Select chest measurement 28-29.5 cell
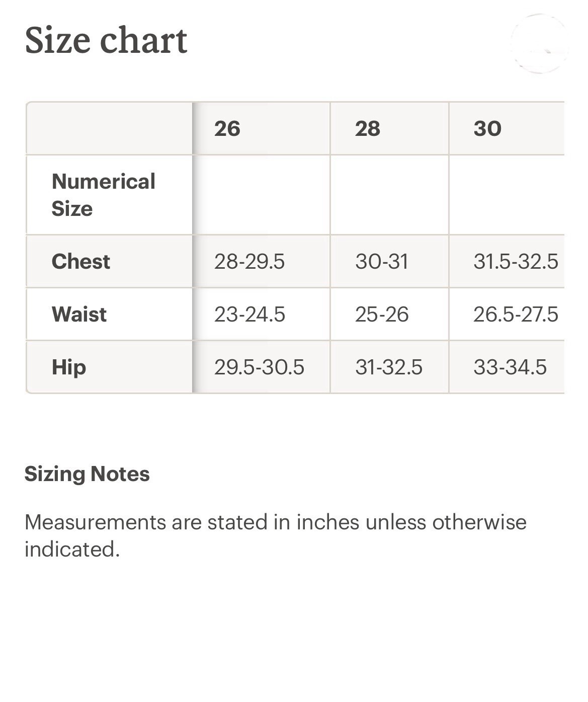Screen dimensions: 588x702 (x=261, y=262)
